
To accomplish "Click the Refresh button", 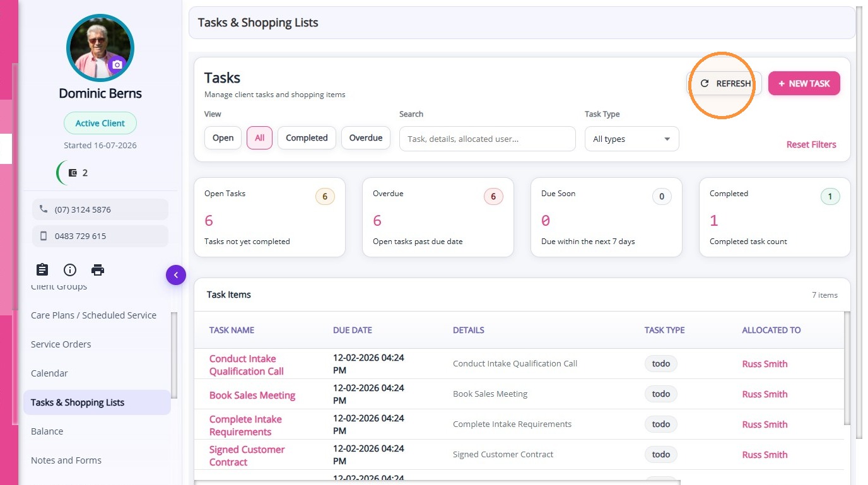I will coord(724,83).
